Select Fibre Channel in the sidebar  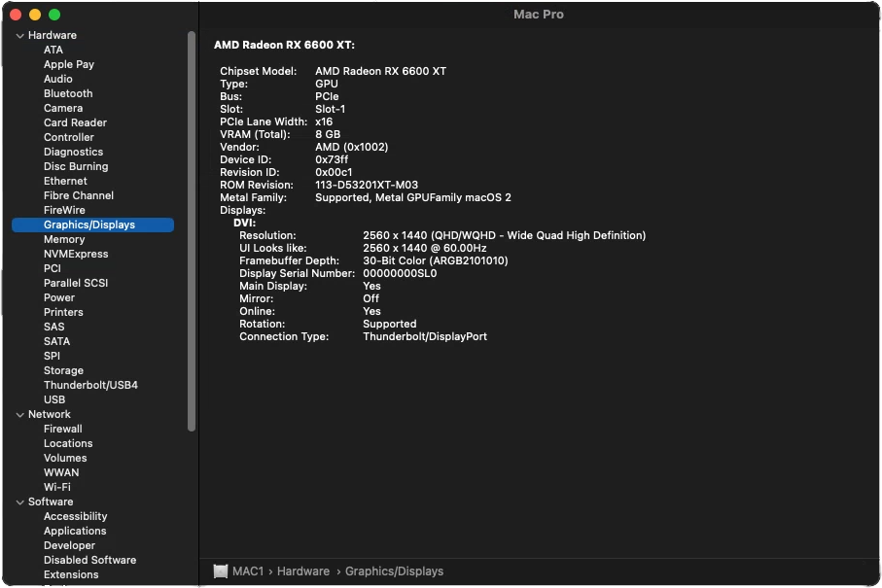pos(79,196)
